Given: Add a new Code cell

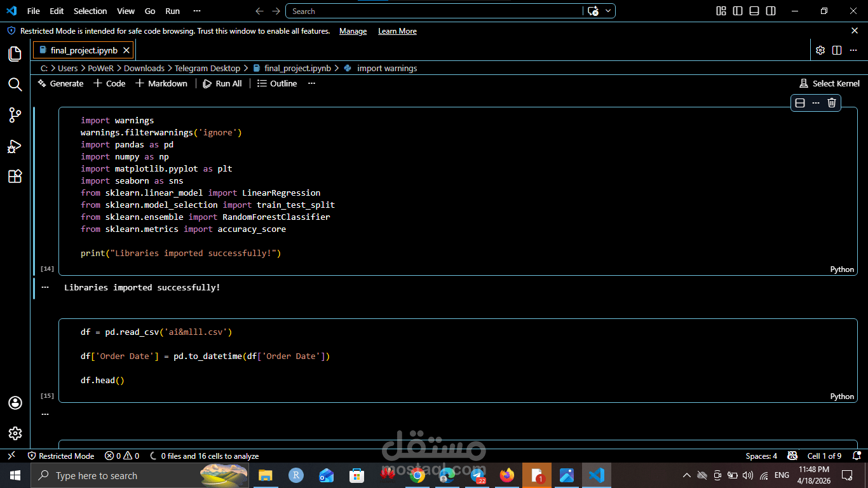Looking at the screenshot, I should click(109, 83).
